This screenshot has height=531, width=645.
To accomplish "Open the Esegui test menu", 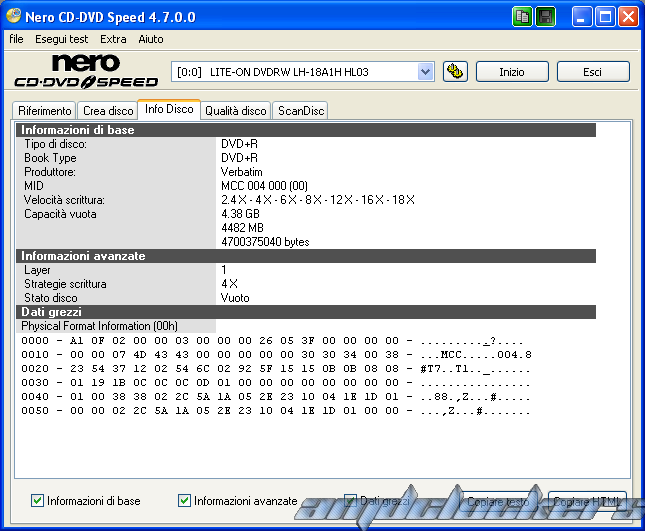I will click(x=61, y=39).
